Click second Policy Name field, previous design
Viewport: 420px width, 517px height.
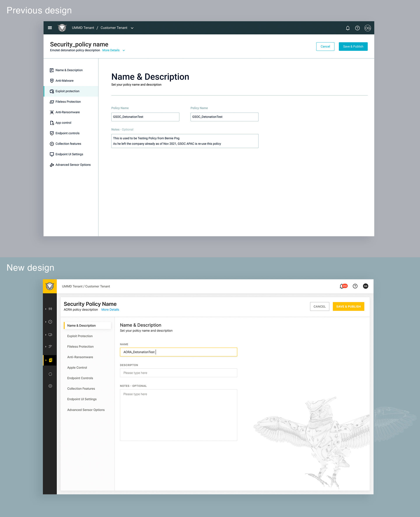(x=224, y=117)
